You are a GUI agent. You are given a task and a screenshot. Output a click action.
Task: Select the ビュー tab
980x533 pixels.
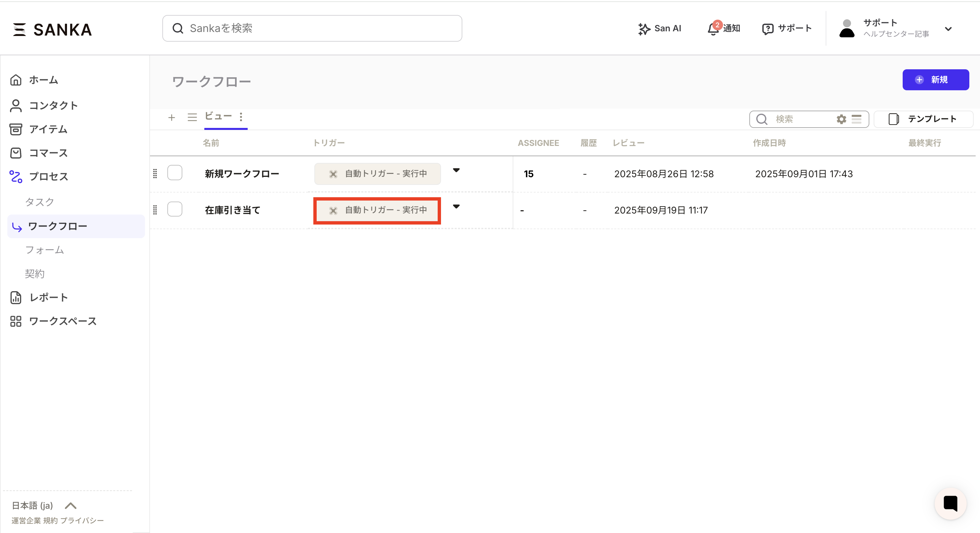(218, 116)
